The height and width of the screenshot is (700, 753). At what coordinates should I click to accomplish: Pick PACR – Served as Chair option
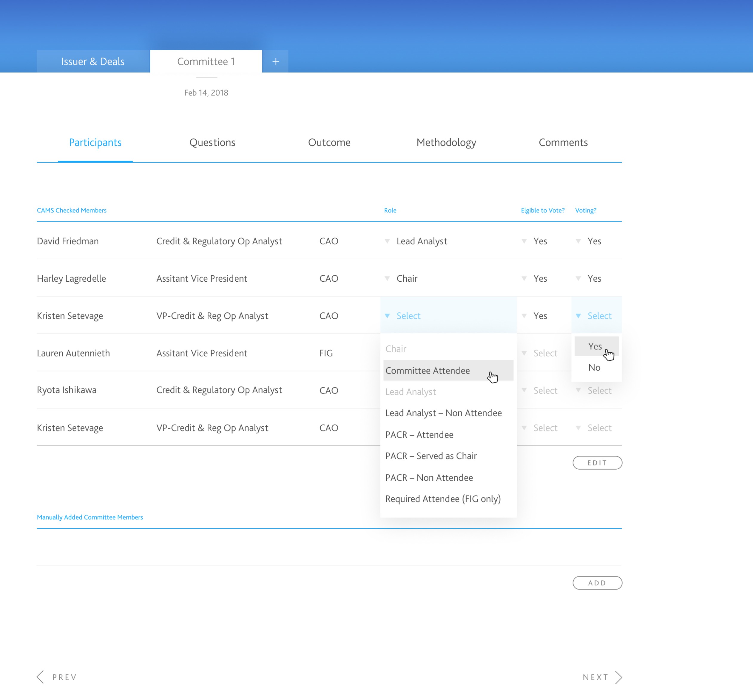click(x=431, y=456)
